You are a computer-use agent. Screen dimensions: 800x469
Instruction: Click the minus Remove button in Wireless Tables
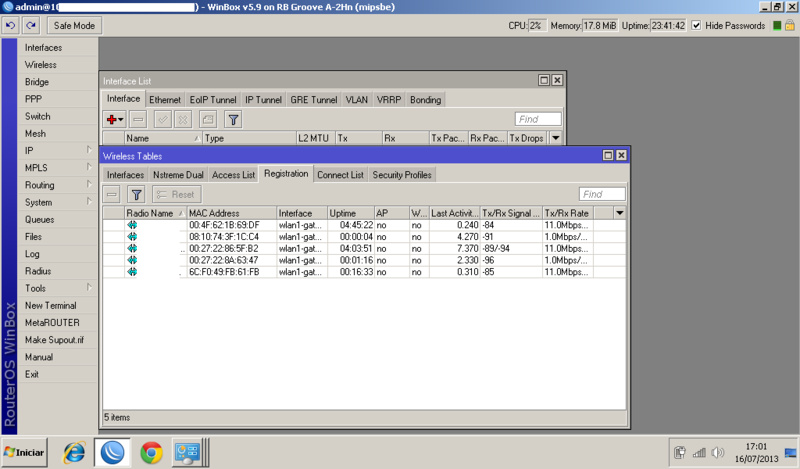(x=112, y=194)
